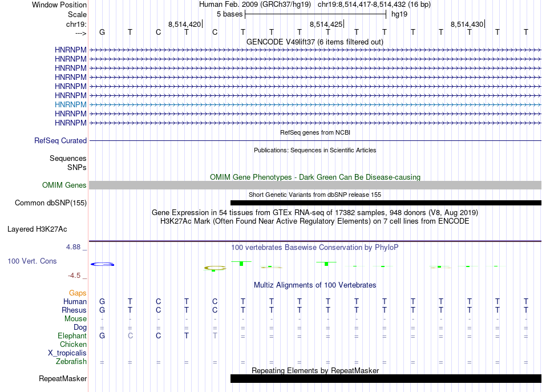Viewport: 542px width, 392px height.
Task: Click the 8,514,420 ruler coordinate
Action: 184,24
